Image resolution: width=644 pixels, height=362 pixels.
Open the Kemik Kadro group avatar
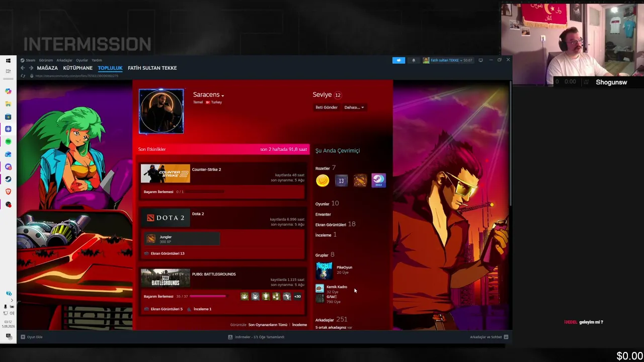[319, 288]
